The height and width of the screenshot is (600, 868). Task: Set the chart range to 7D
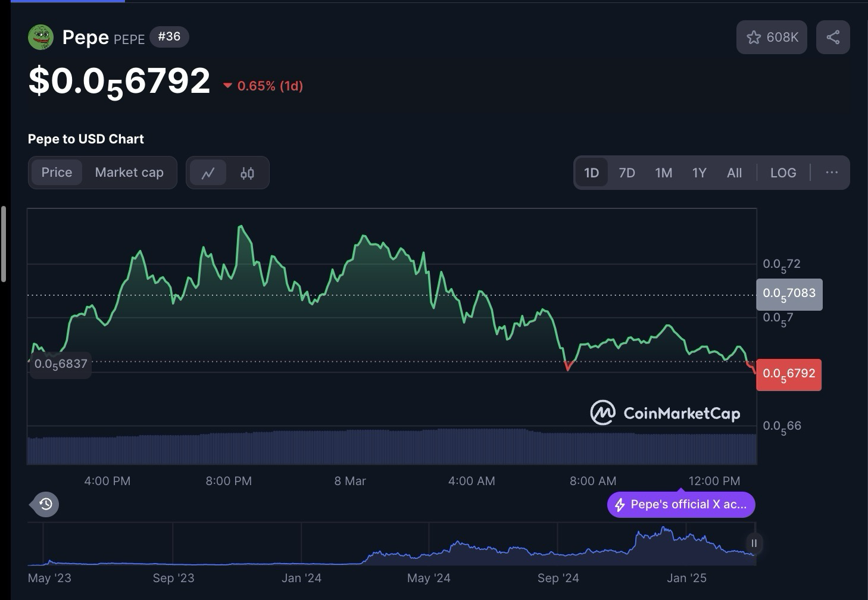[x=627, y=173]
